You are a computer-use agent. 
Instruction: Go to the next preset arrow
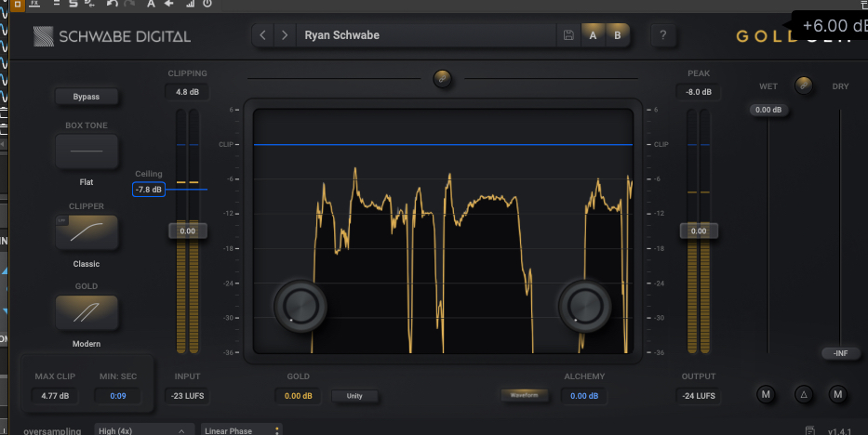tap(285, 36)
